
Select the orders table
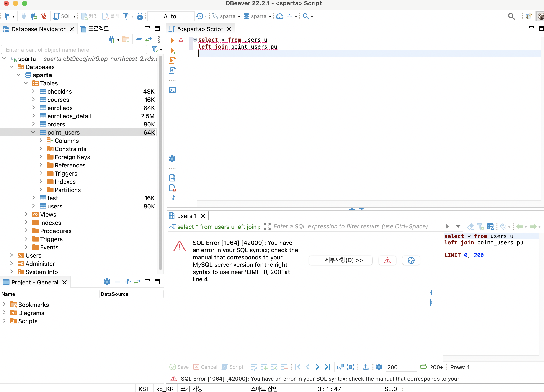56,124
